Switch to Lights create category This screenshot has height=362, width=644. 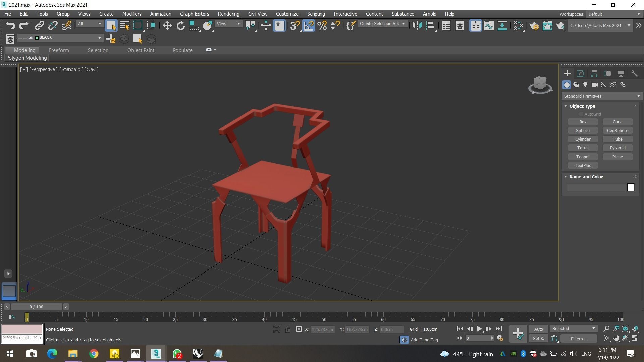[585, 85]
